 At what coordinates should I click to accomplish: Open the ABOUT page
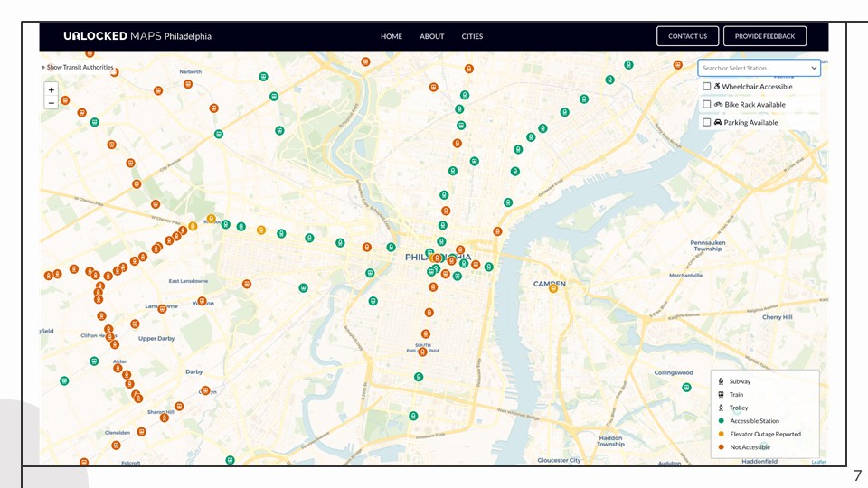[x=432, y=36]
